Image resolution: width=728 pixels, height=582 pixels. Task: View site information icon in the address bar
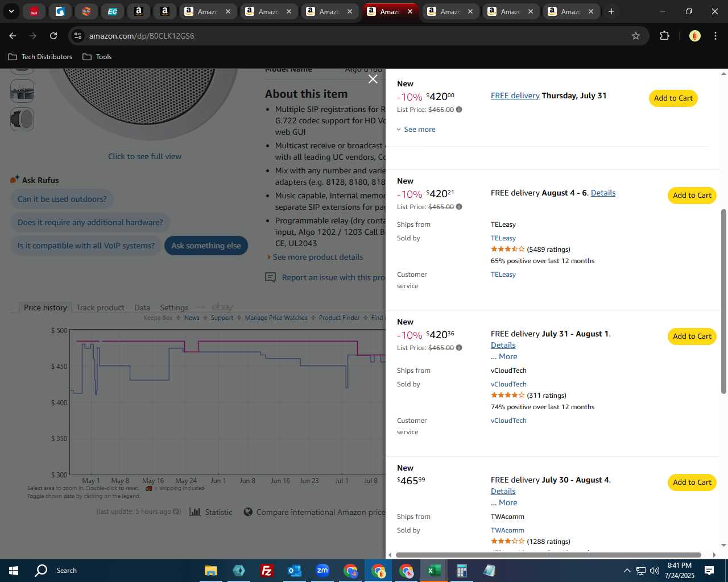pyautogui.click(x=78, y=36)
